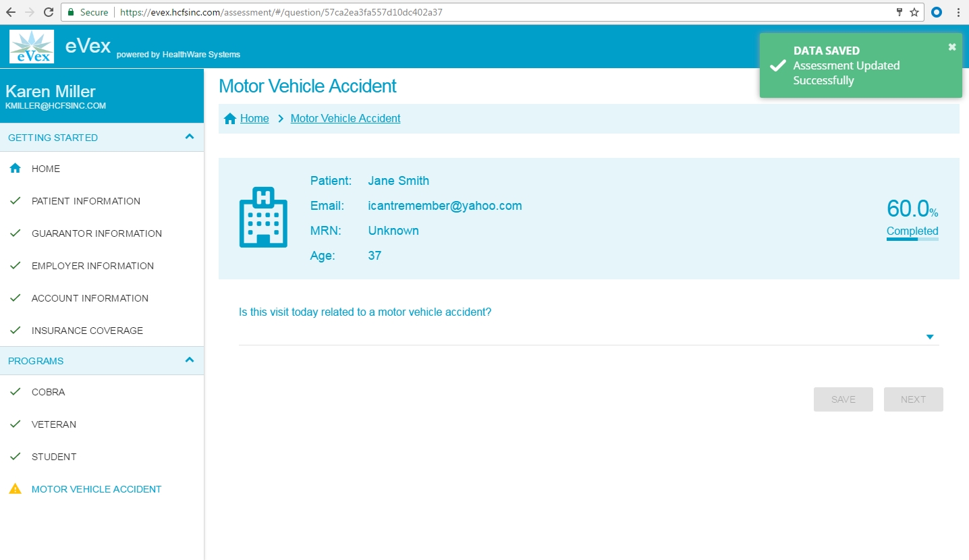Collapse the Getting Started section

coord(190,137)
